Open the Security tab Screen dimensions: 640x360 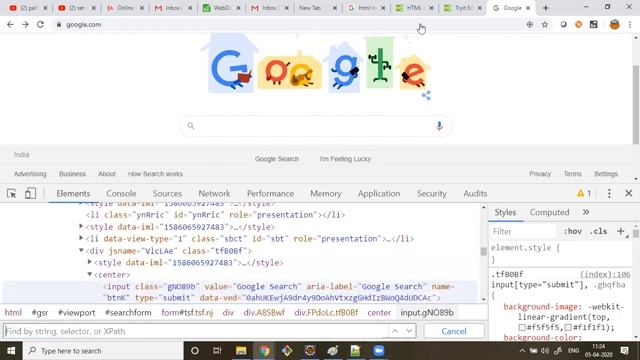click(431, 193)
